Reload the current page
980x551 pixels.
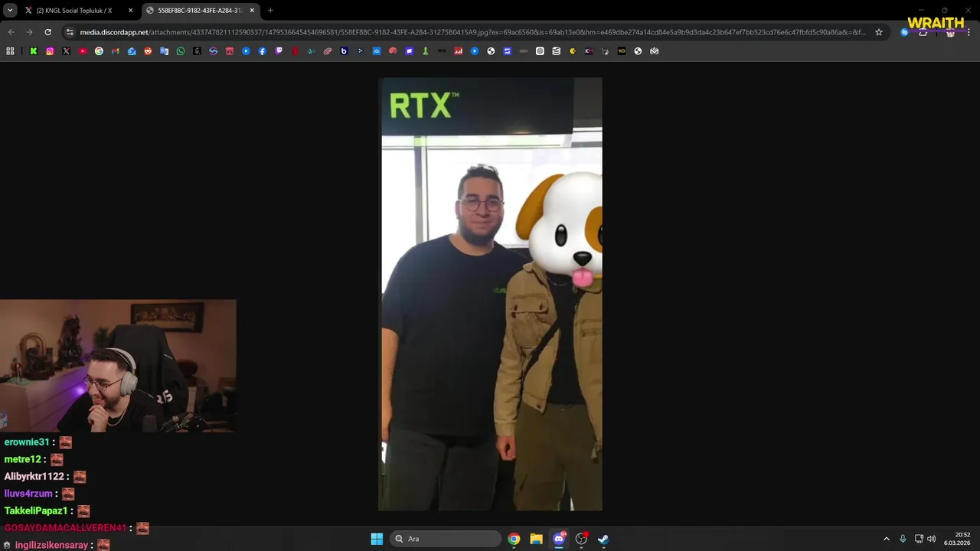47,32
